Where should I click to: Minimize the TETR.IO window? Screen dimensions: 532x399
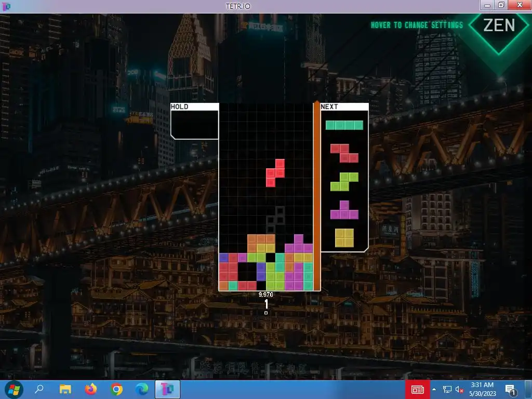(x=487, y=5)
